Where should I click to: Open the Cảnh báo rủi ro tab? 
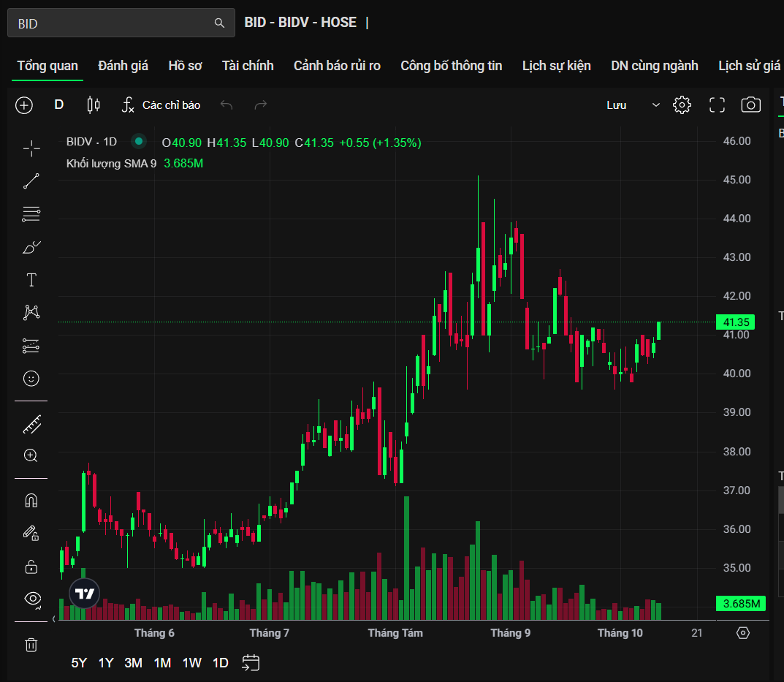click(337, 66)
